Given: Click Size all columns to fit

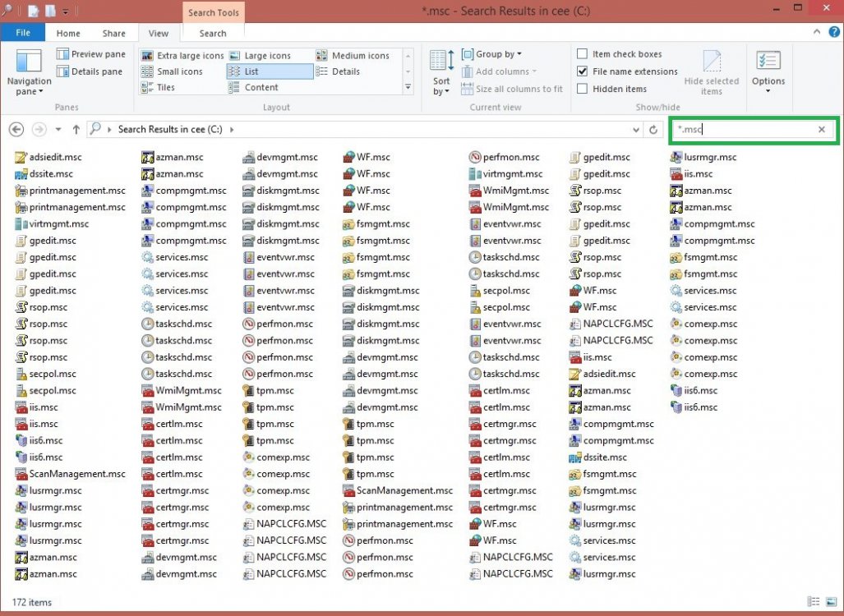Looking at the screenshot, I should (512, 89).
